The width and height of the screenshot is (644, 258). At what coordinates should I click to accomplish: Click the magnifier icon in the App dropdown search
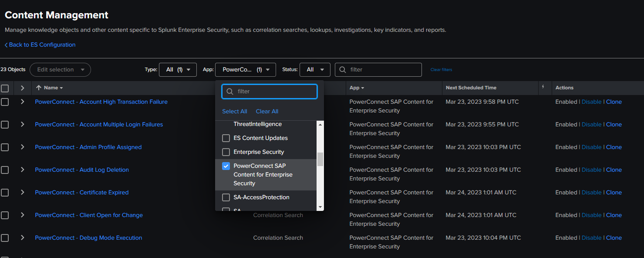click(229, 92)
